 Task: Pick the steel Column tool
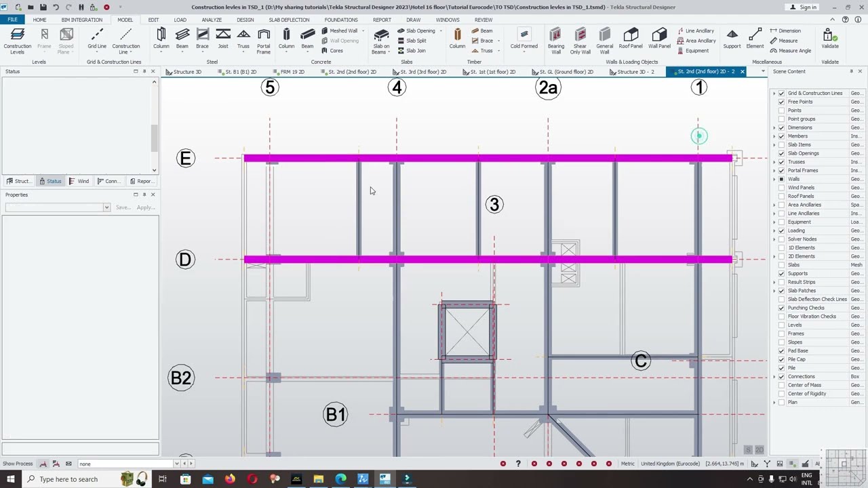pyautogui.click(x=161, y=39)
